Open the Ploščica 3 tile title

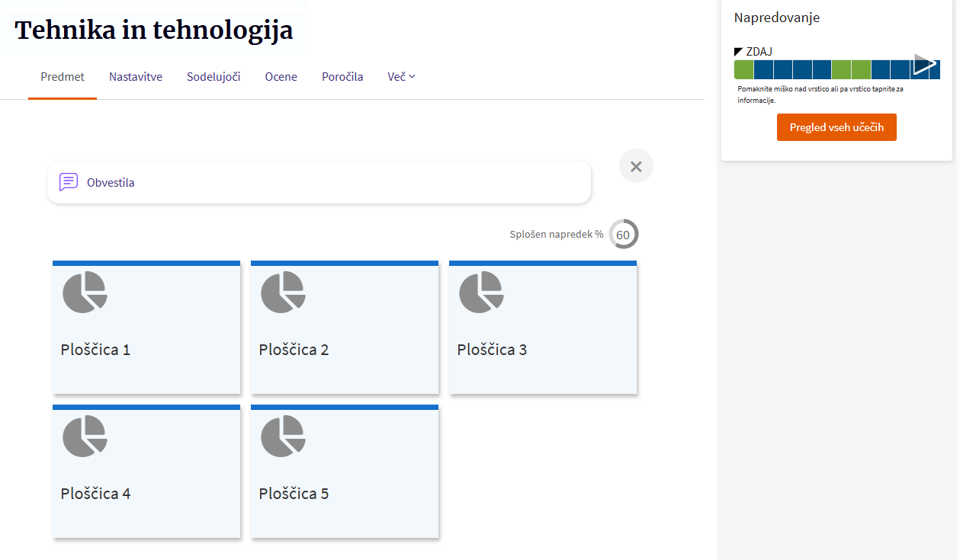pyautogui.click(x=492, y=350)
